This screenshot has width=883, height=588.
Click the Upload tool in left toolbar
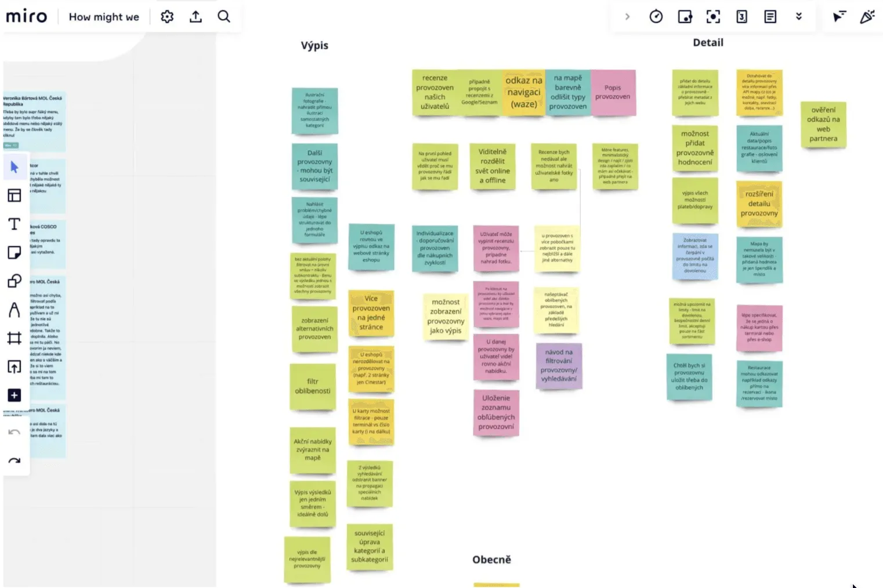[x=15, y=366]
